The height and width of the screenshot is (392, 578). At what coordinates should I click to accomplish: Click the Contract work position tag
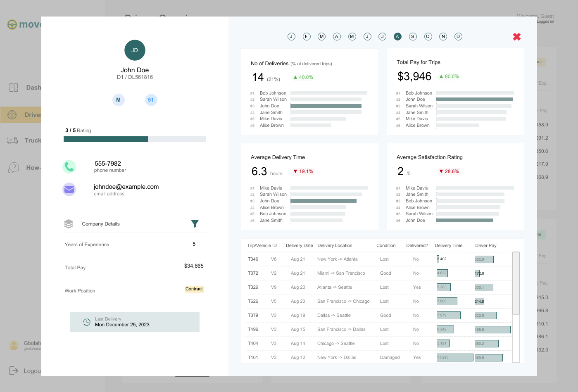click(194, 289)
